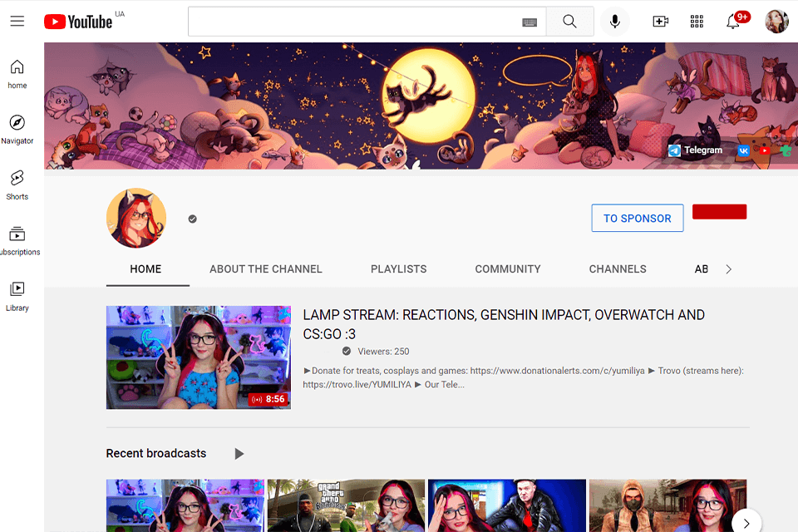
Task: Open Shorts in sidebar
Action: 17,185
